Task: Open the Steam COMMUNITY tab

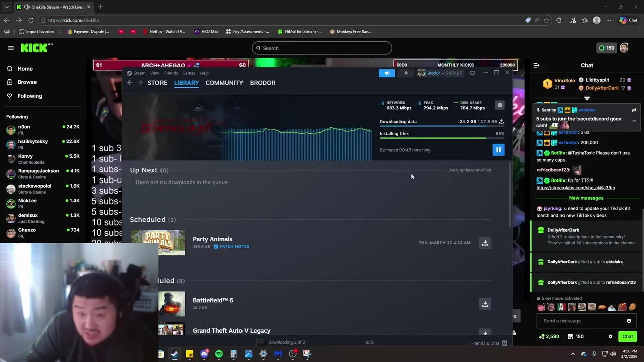Action: (224, 83)
